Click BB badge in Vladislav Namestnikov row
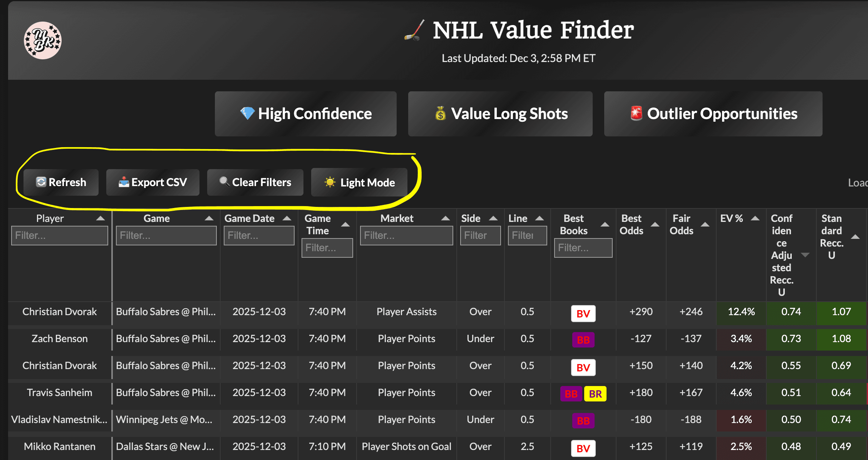 583,421
